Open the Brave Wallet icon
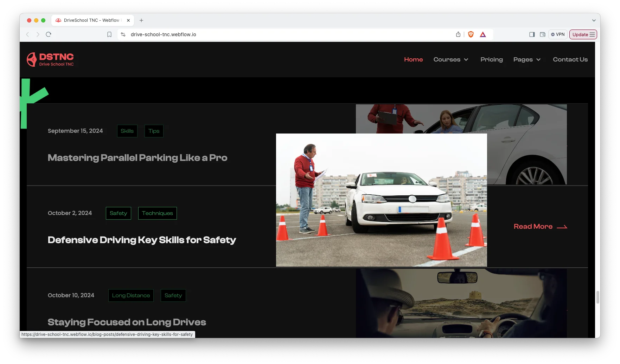The width and height of the screenshot is (620, 364). click(x=543, y=34)
